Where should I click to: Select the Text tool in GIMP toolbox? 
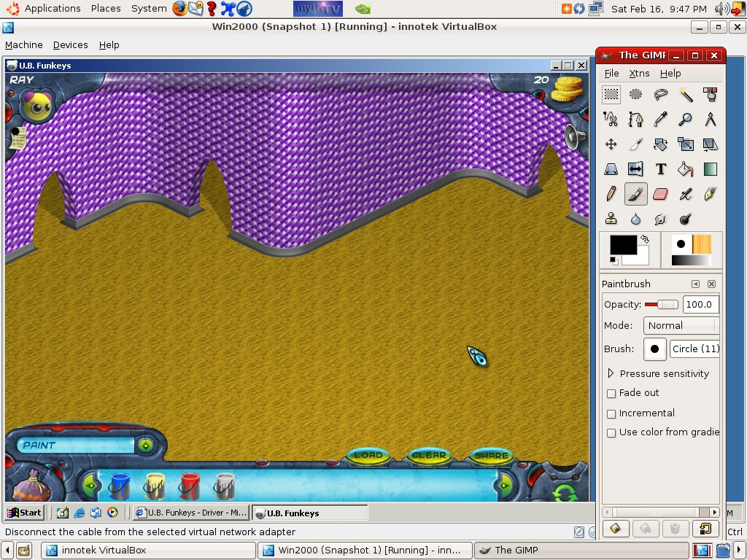pos(660,169)
